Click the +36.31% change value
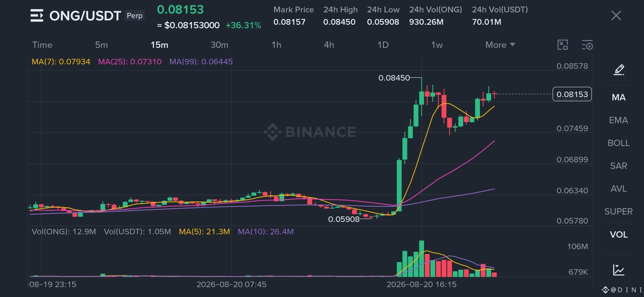The height and width of the screenshot is (297, 644). pyautogui.click(x=243, y=25)
